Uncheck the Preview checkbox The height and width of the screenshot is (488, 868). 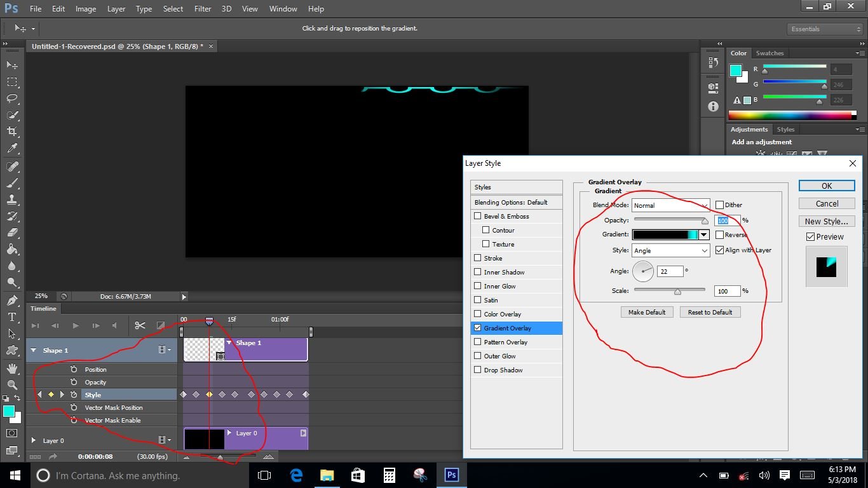(810, 236)
